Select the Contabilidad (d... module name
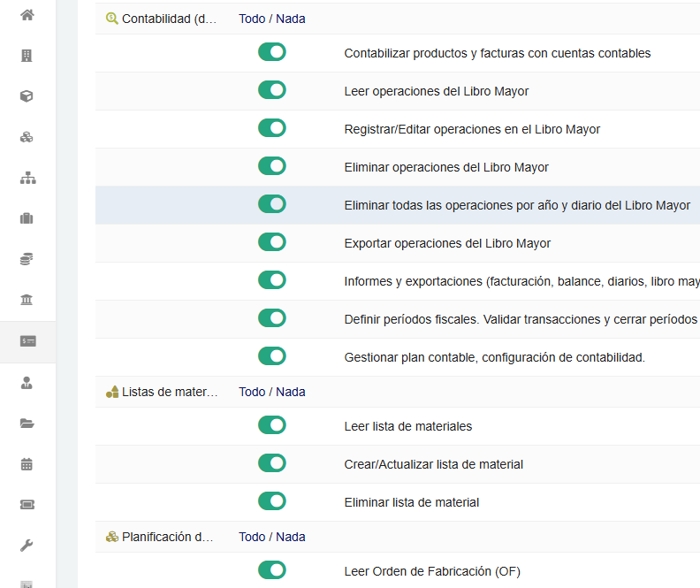The image size is (700, 588). [x=169, y=19]
